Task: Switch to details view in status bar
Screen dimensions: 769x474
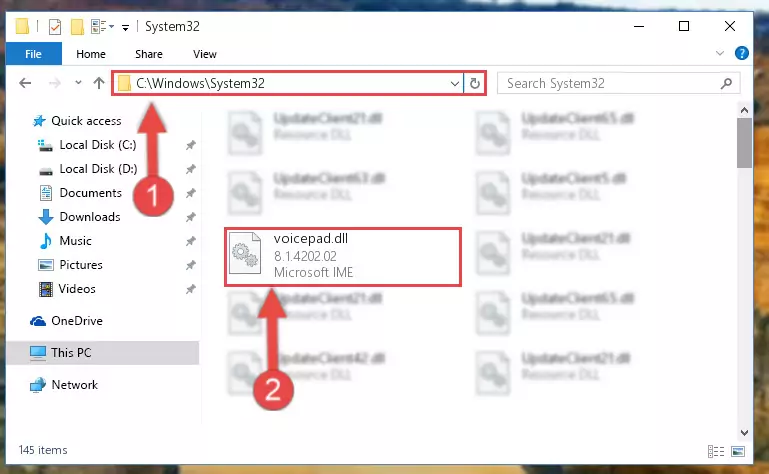Action: point(716,451)
